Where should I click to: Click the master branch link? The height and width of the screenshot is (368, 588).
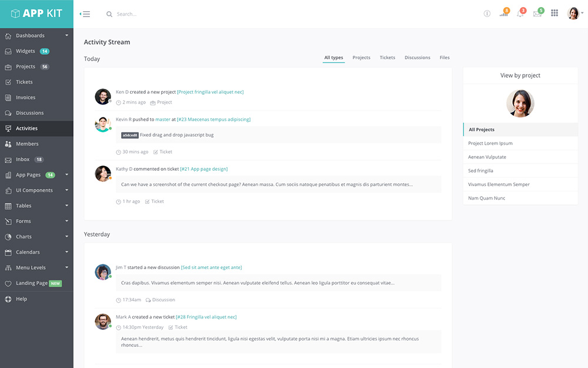click(x=162, y=120)
